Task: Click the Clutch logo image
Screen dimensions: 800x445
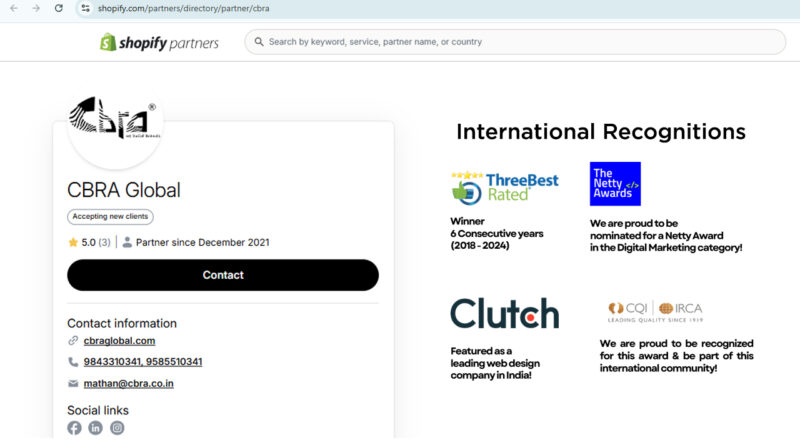Action: coord(504,313)
